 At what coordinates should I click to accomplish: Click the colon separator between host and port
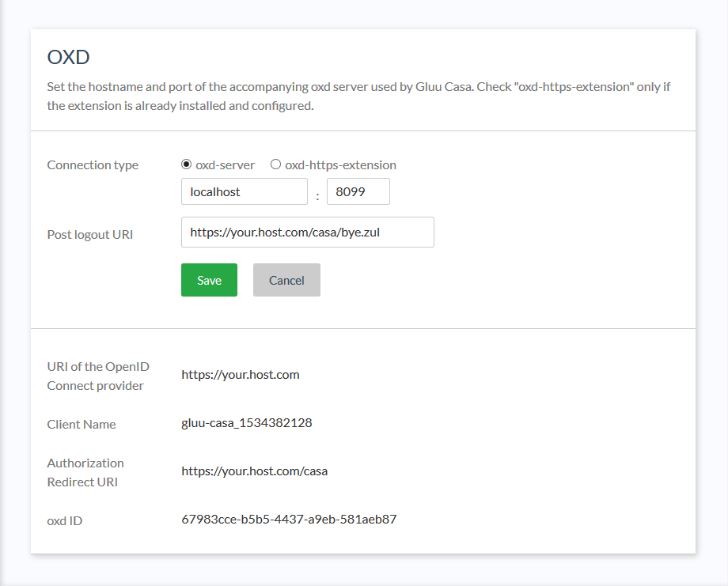click(x=317, y=195)
